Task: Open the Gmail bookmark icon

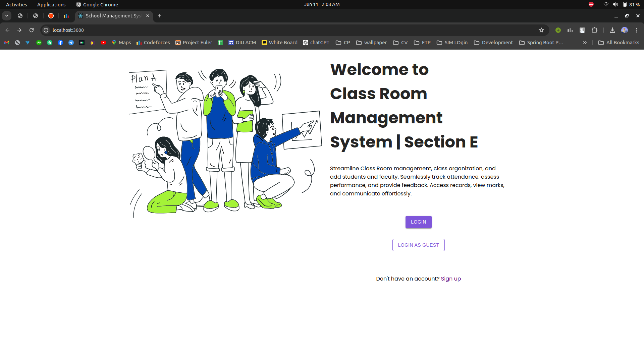Action: click(7, 43)
